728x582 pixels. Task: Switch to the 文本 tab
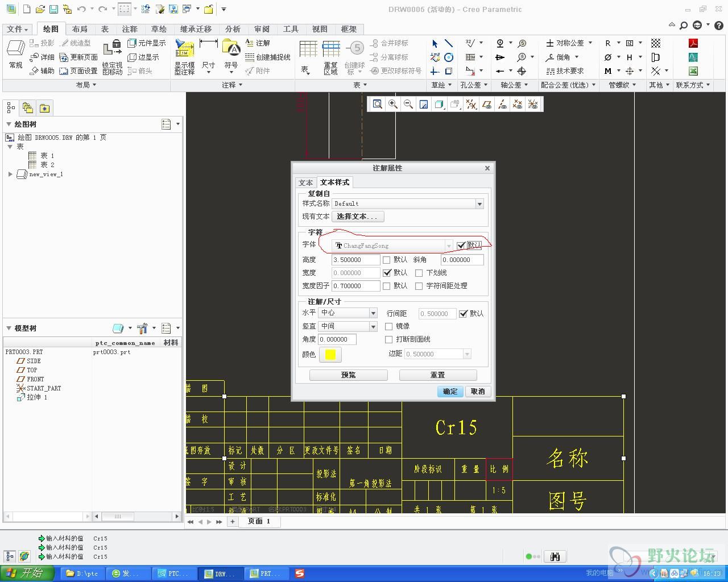pos(306,183)
